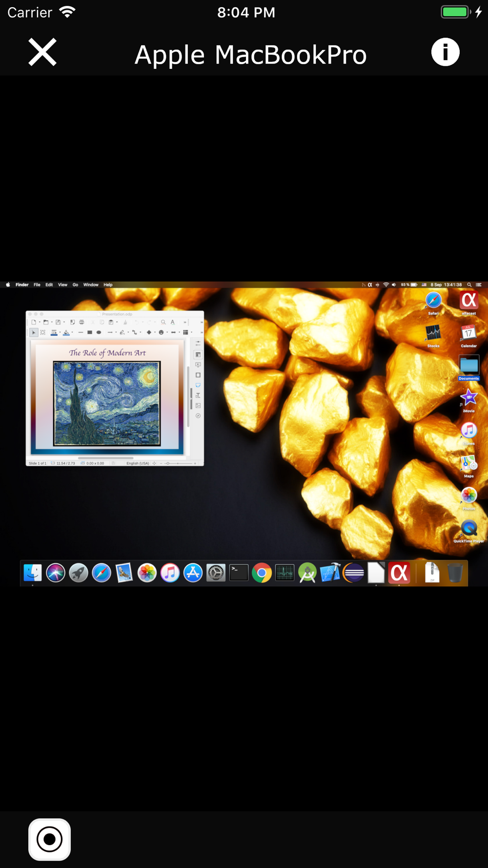The height and width of the screenshot is (868, 488).
Task: Select the Documents folder on the desktop
Action: 468,368
